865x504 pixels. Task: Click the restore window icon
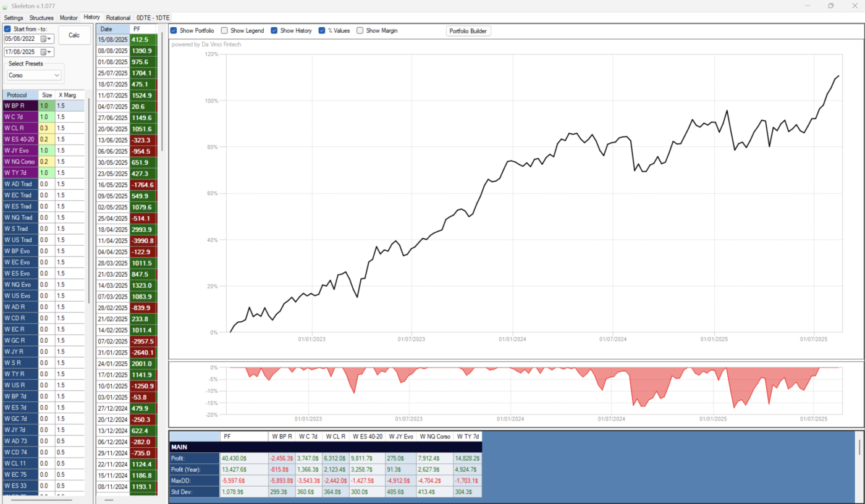pos(830,6)
